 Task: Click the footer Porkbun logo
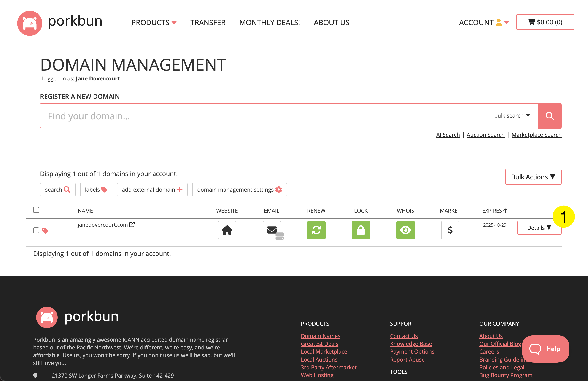coord(77,317)
